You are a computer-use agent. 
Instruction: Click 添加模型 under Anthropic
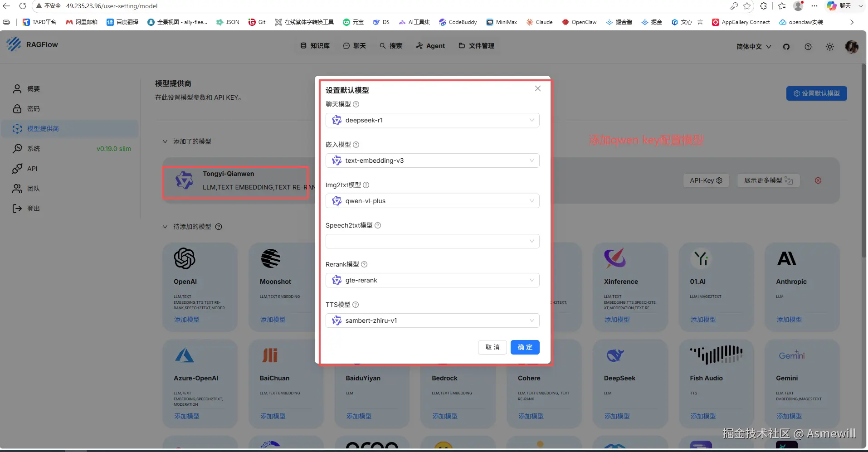(x=789, y=320)
